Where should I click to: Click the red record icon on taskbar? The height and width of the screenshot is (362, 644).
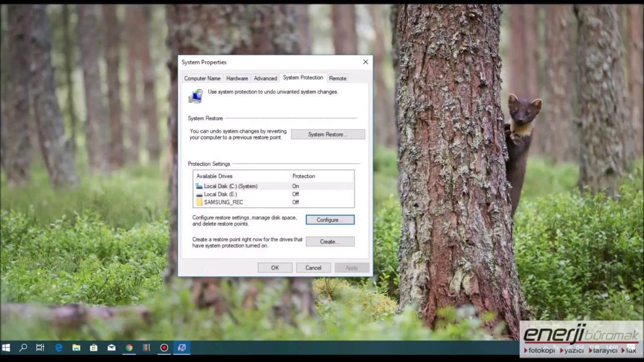[164, 347]
